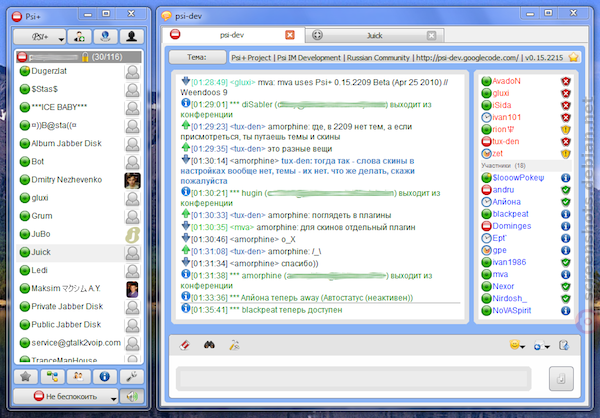Open the Psi+ main menu dropdown
The height and width of the screenshot is (418, 600).
[39, 37]
